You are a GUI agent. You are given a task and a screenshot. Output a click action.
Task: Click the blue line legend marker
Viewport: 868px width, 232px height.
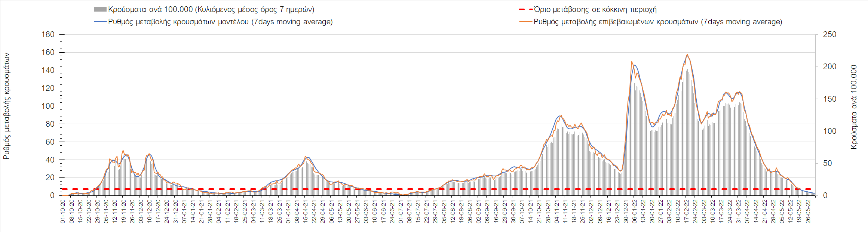click(100, 22)
